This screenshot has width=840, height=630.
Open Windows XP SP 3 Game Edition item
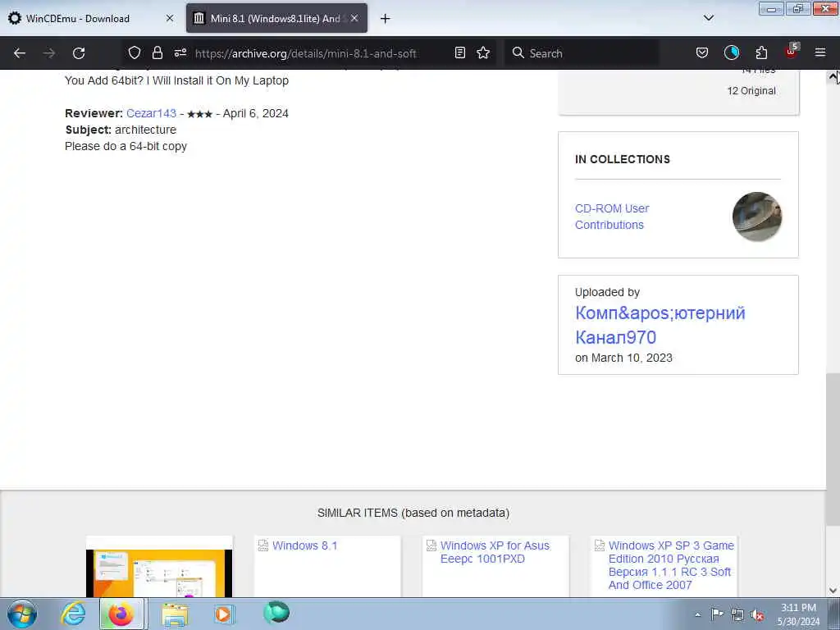(671, 565)
